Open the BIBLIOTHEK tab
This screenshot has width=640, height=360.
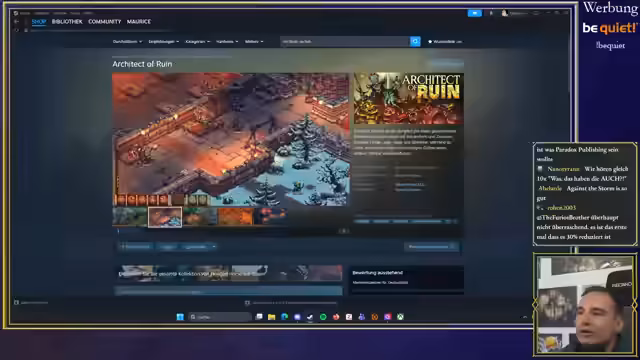click(x=67, y=22)
